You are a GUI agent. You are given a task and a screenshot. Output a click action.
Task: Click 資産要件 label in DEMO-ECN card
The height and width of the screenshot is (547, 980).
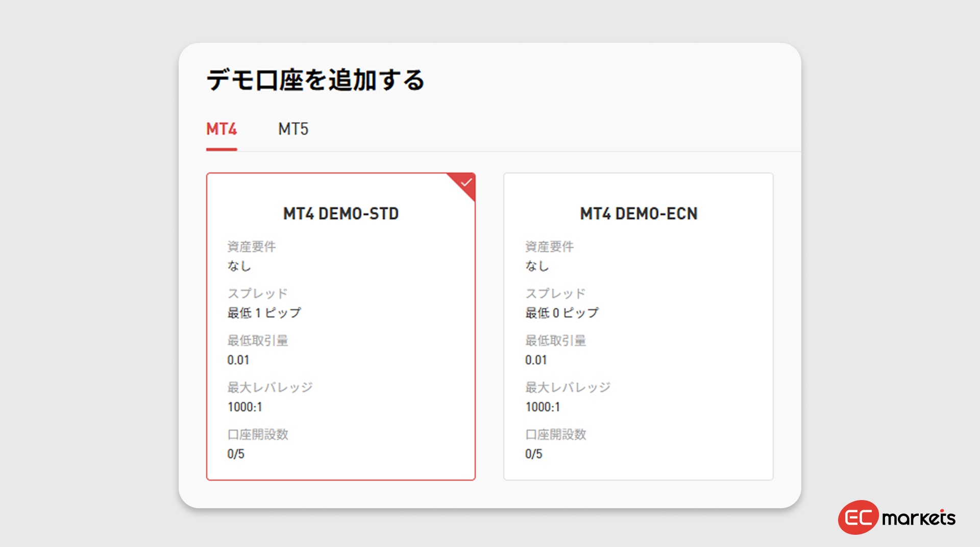(x=550, y=247)
